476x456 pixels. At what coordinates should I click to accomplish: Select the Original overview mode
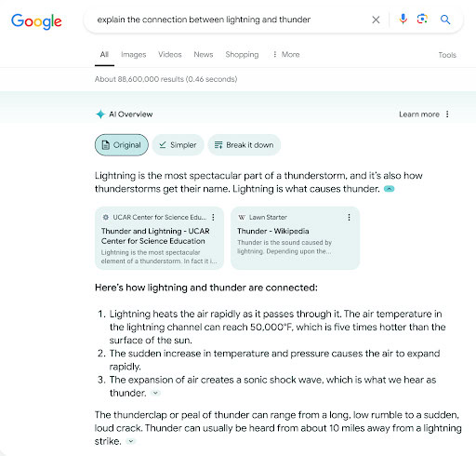point(122,145)
